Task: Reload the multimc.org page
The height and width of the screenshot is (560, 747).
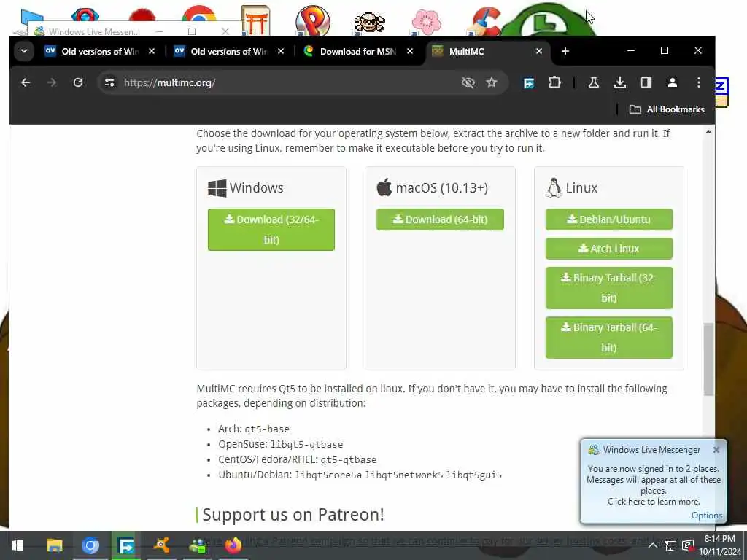Action: (x=78, y=82)
